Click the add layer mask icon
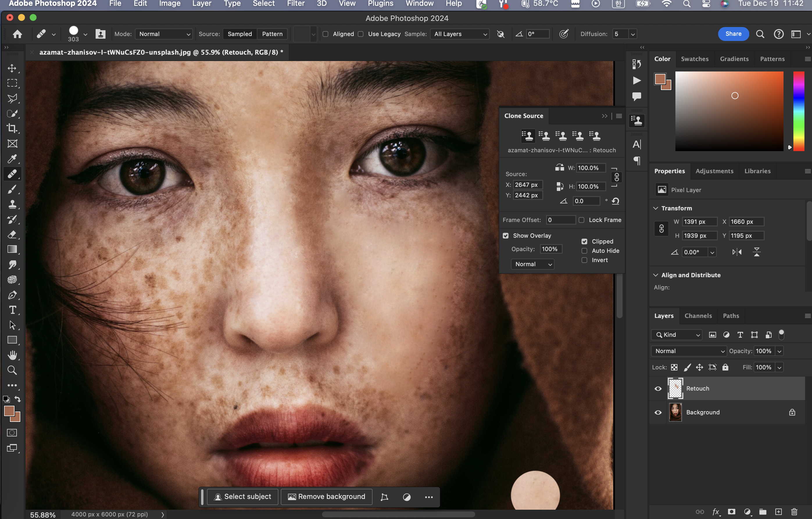812x519 pixels. [731, 511]
